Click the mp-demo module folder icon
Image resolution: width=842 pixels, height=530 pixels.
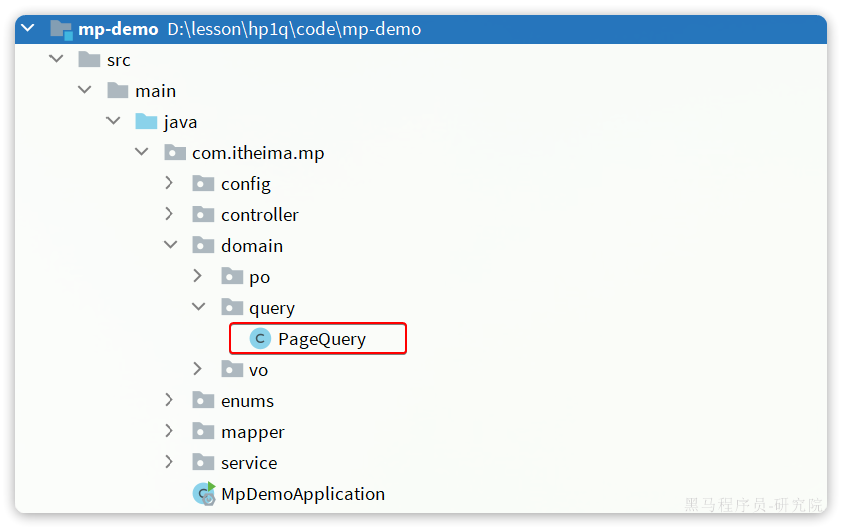pos(61,29)
